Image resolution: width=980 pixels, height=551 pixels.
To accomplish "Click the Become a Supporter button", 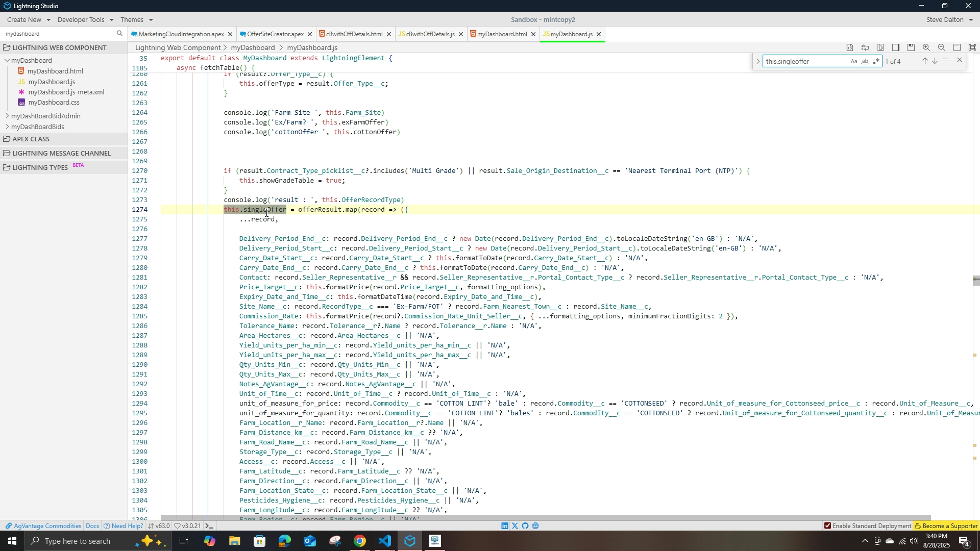I will pyautogui.click(x=946, y=526).
